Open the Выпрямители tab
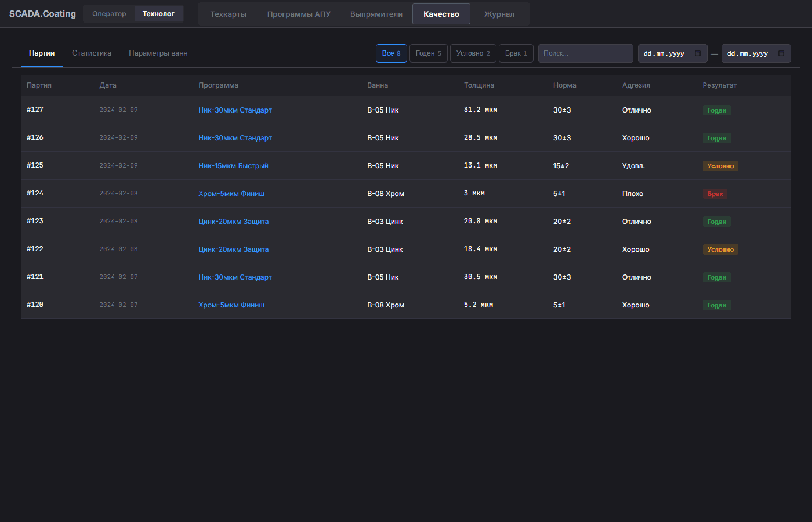Image resolution: width=812 pixels, height=522 pixels. 376,14
